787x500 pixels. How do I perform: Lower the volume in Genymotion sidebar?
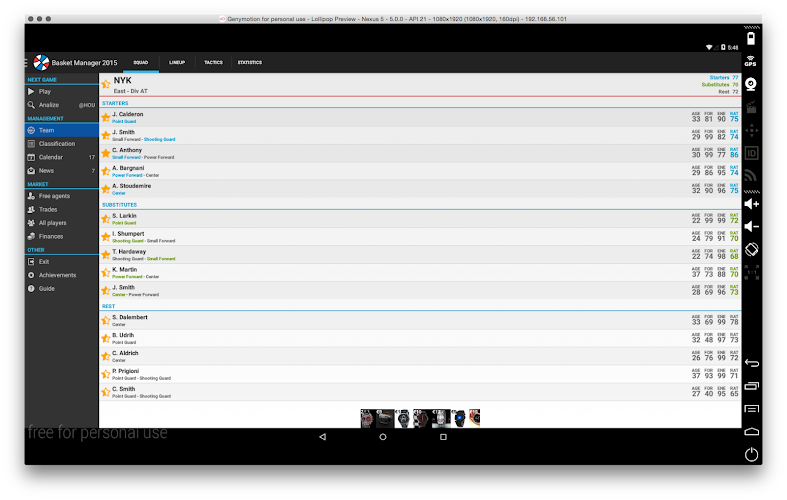tap(751, 226)
